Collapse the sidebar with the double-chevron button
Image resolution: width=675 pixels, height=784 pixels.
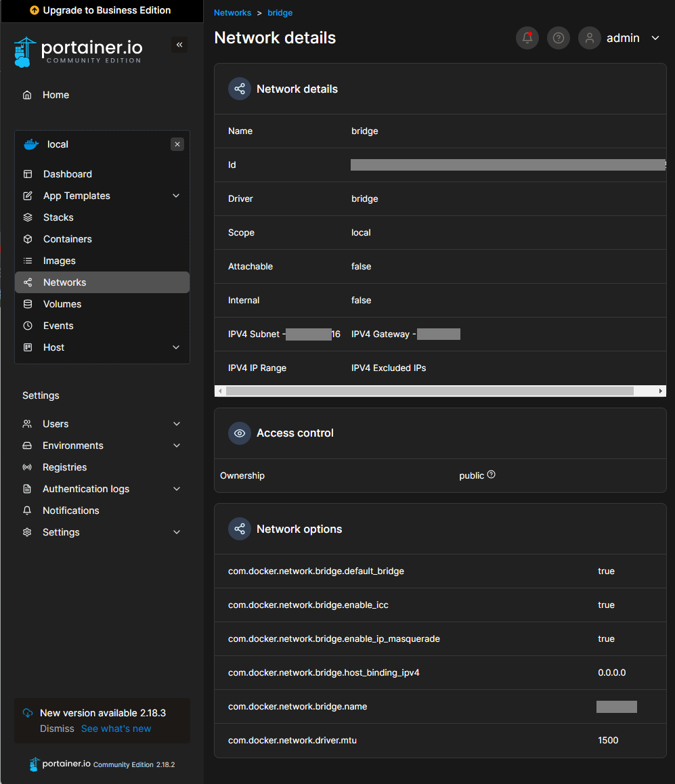[179, 45]
